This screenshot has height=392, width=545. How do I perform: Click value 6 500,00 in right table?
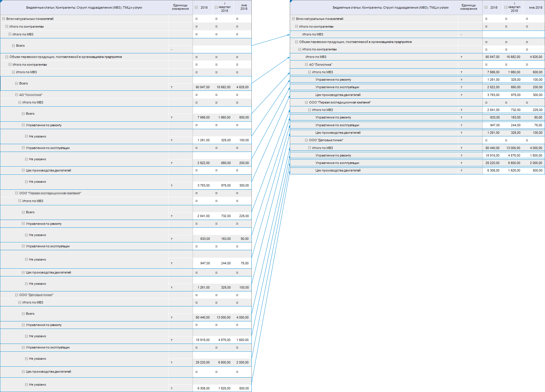[x=514, y=163]
